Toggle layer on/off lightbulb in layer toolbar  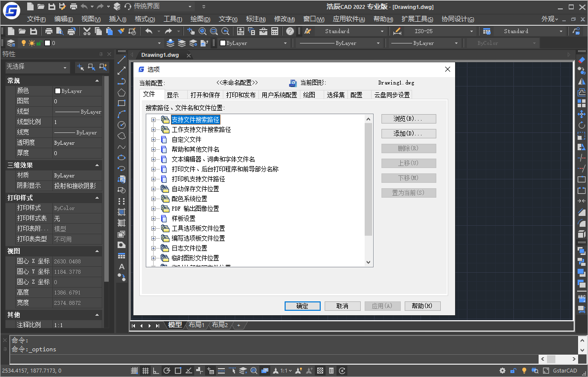click(x=24, y=43)
